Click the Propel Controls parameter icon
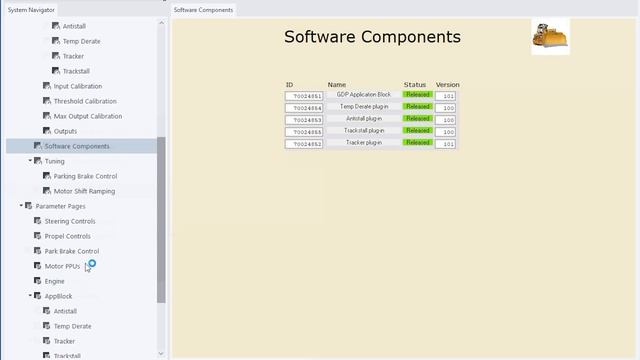This screenshot has height=360, width=640. (x=38, y=236)
